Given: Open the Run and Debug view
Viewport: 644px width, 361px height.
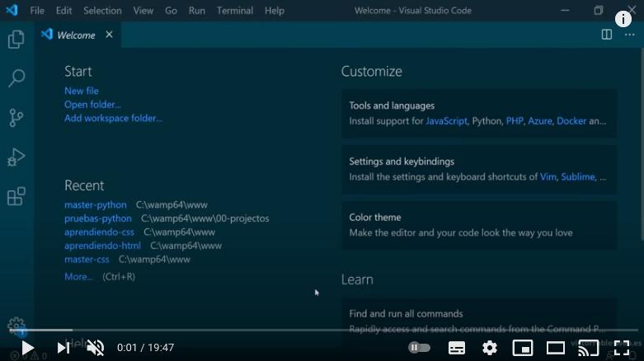Looking at the screenshot, I should [x=16, y=157].
